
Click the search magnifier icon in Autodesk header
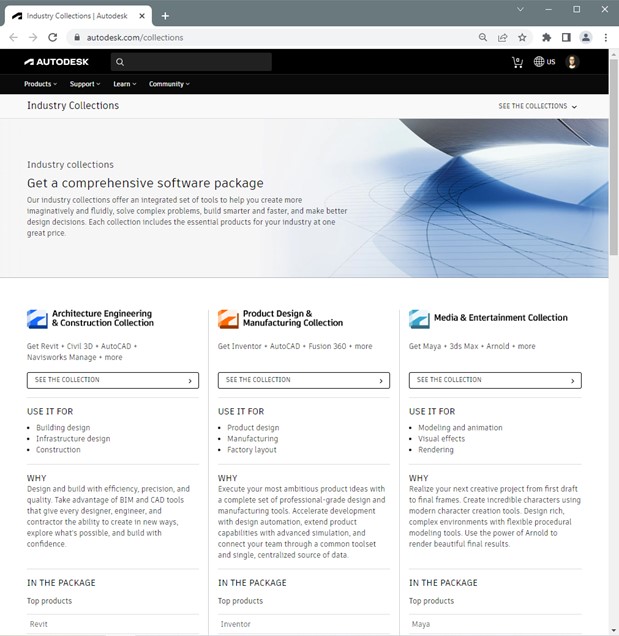point(120,62)
